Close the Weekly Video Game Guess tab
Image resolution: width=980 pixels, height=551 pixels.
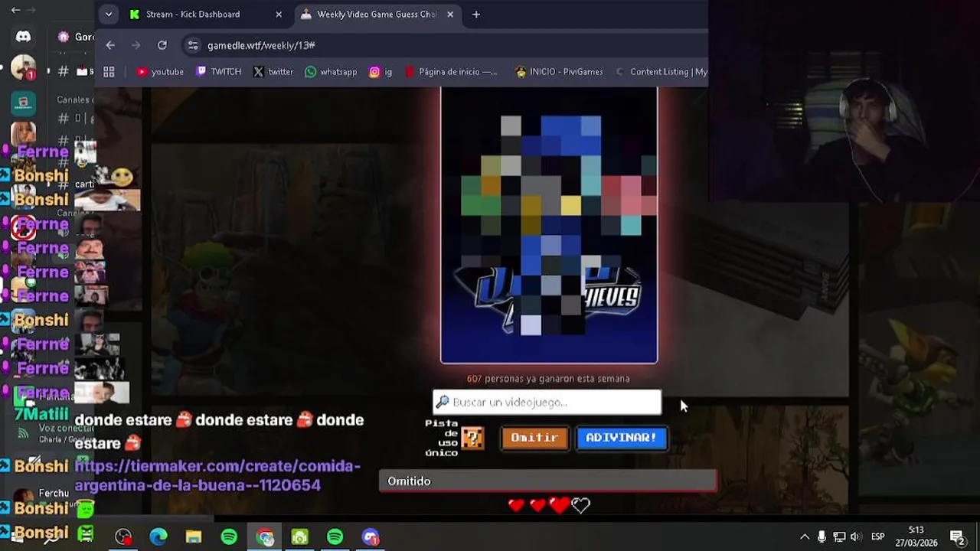click(450, 14)
